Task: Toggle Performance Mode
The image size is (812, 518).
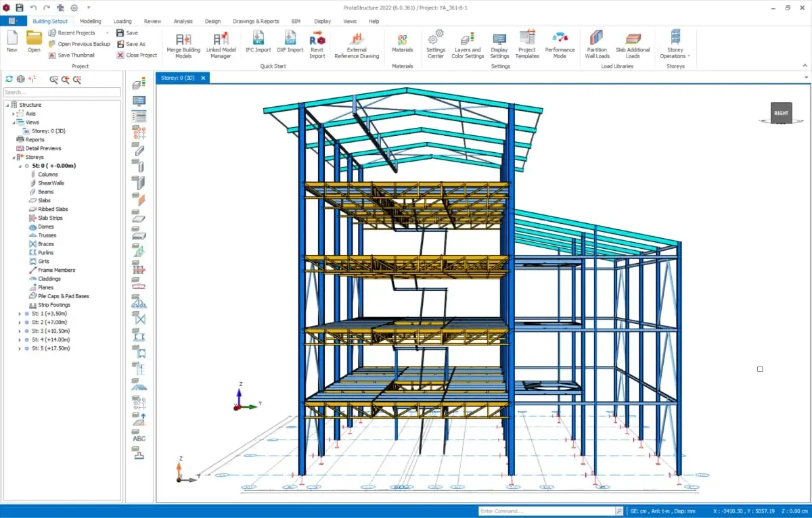Action: 560,45
